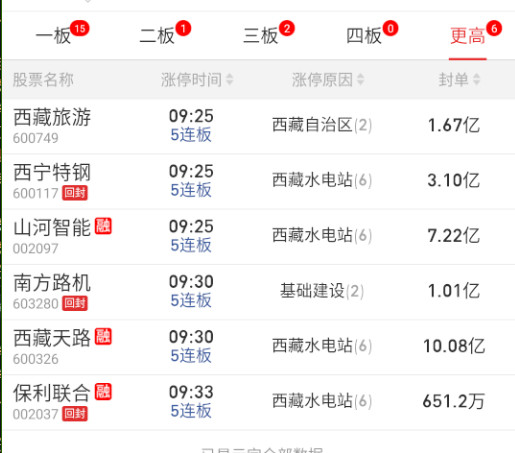Click 09:30 time in 西藏天路 row

(191, 337)
